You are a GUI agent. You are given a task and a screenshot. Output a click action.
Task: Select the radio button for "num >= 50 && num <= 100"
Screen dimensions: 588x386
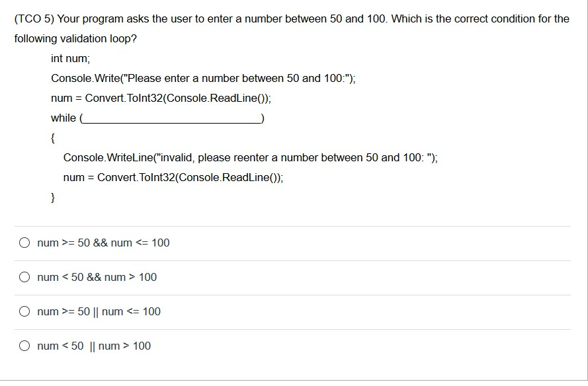point(24,243)
